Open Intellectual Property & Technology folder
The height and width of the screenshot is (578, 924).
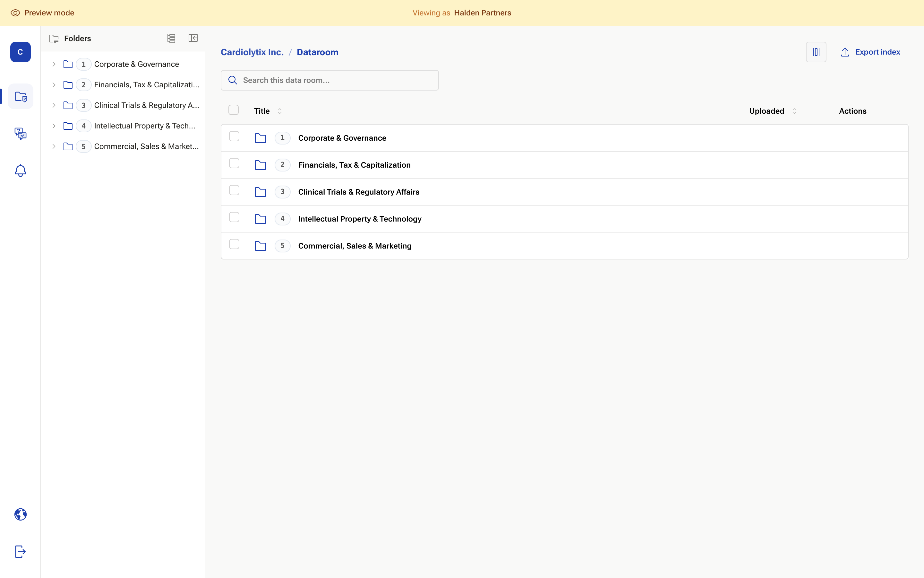360,219
